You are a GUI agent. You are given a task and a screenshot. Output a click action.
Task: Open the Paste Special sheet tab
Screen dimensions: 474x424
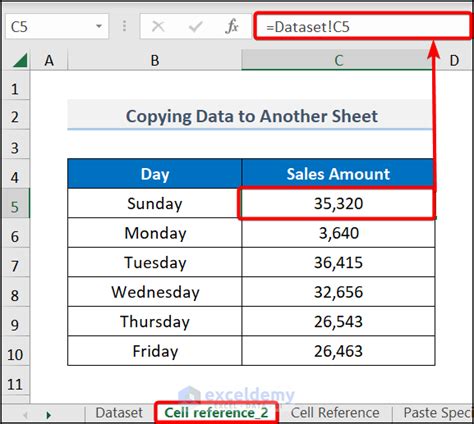[437, 413]
